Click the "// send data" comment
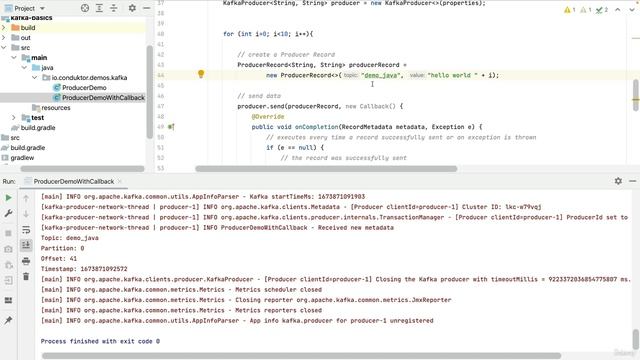640x360 pixels. point(259,96)
